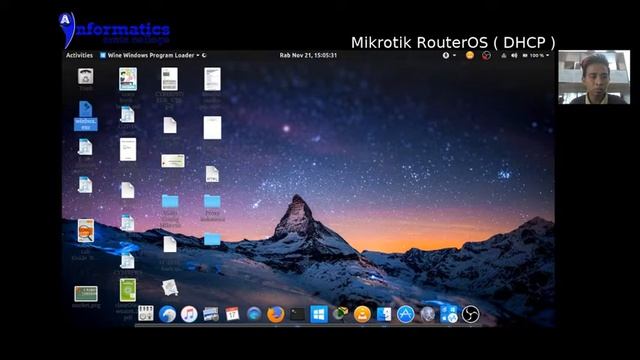This screenshot has width=640, height=360.
Task: Click the blue round dock icon left of Firefox
Action: coord(254,314)
